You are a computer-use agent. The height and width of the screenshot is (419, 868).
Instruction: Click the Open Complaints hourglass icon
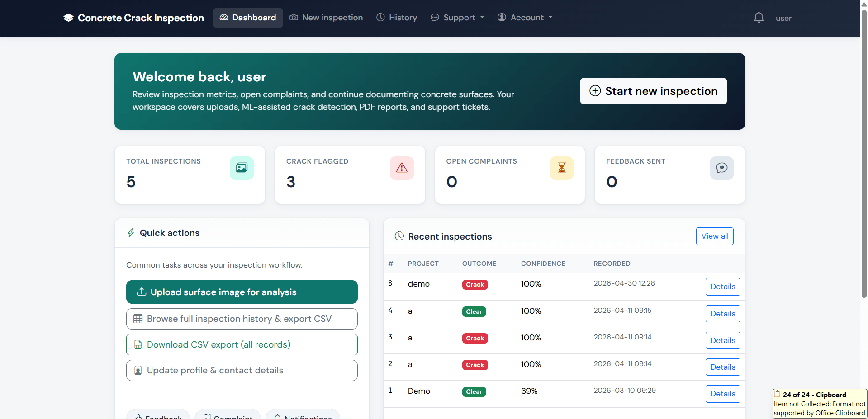tap(562, 168)
